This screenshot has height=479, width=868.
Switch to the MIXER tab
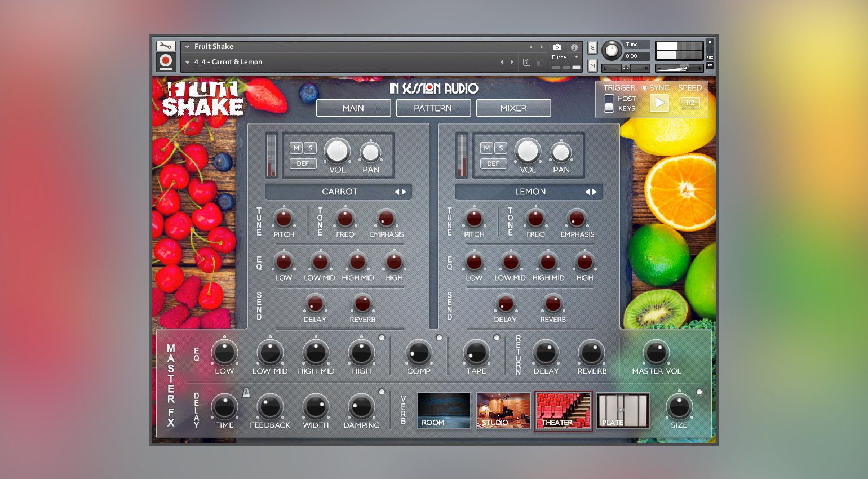(x=513, y=108)
